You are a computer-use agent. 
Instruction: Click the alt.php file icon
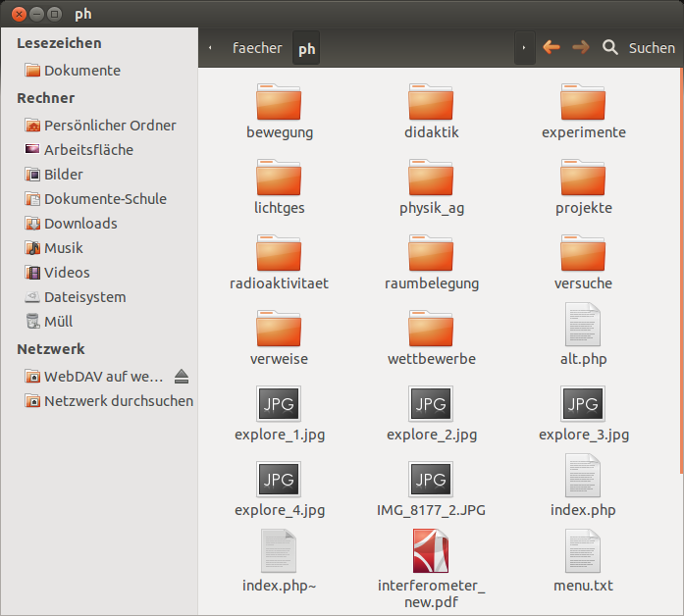pos(583,326)
